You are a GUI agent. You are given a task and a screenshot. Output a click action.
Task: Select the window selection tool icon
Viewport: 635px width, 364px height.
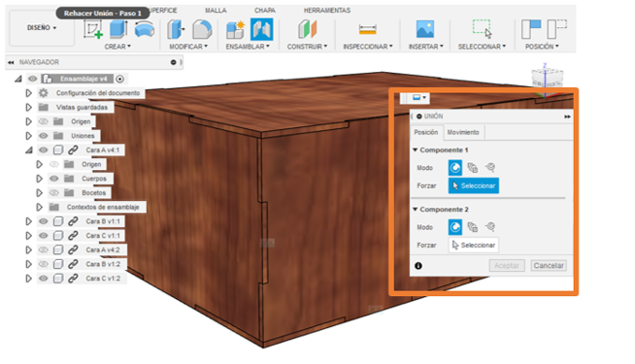[x=482, y=29]
